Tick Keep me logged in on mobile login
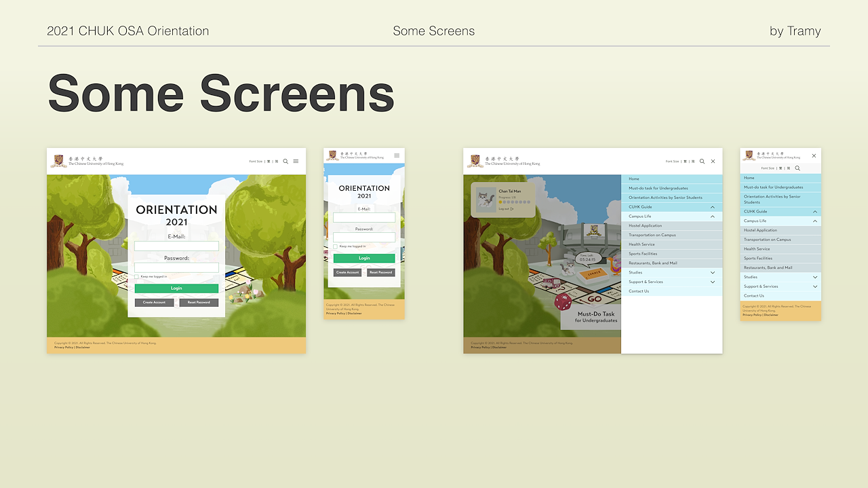This screenshot has height=488, width=868. [x=335, y=246]
